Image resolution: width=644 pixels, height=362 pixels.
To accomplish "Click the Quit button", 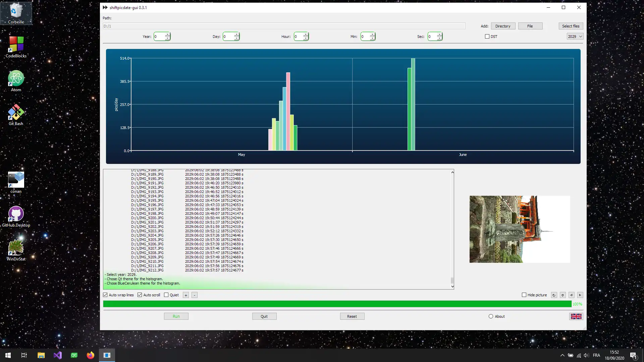I will [x=264, y=316].
